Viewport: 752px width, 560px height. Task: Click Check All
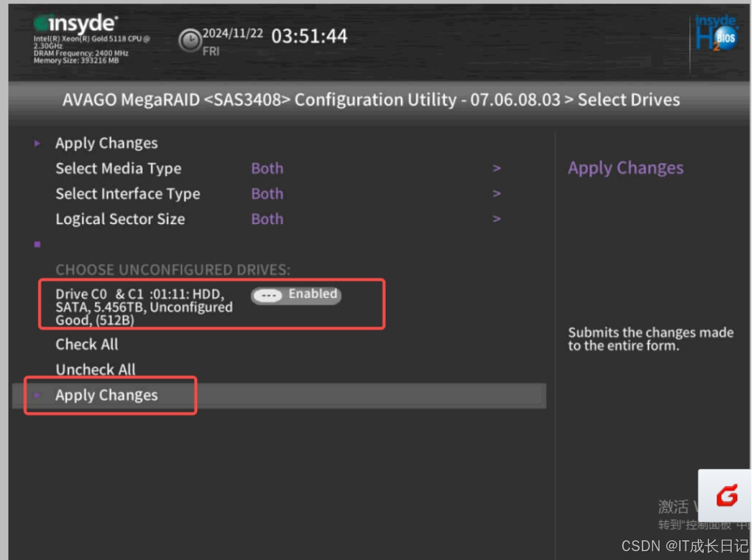pos(86,344)
